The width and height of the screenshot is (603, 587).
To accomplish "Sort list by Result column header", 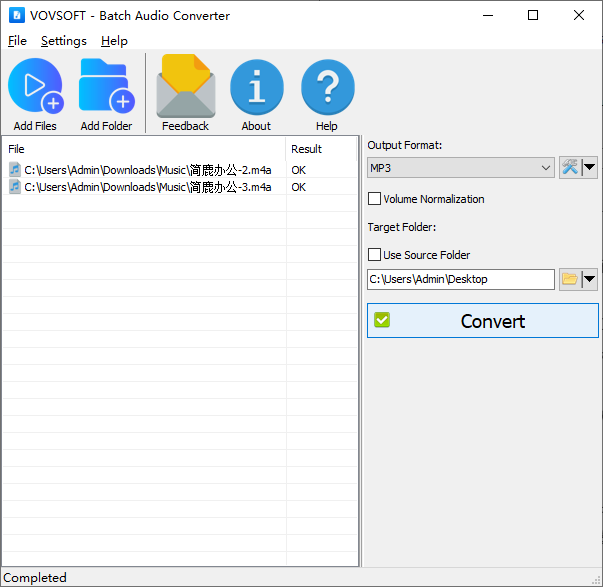I will [x=320, y=149].
